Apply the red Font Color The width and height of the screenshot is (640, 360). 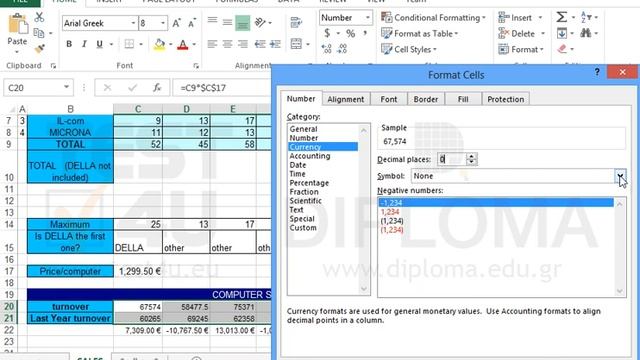(x=183, y=44)
